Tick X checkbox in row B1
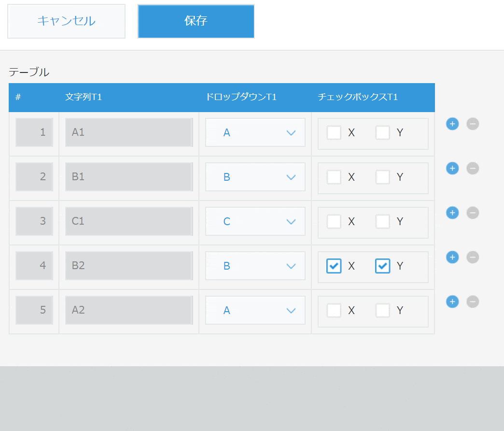The width and height of the screenshot is (504, 431). [334, 177]
